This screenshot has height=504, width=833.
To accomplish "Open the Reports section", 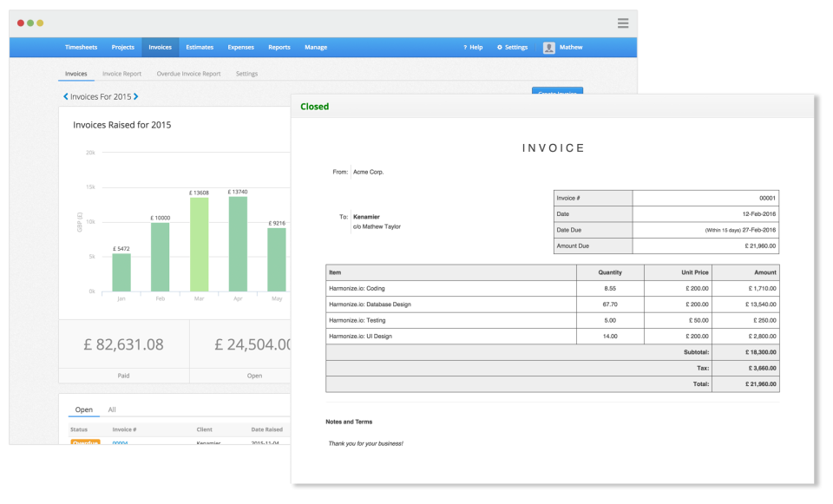I will [279, 47].
